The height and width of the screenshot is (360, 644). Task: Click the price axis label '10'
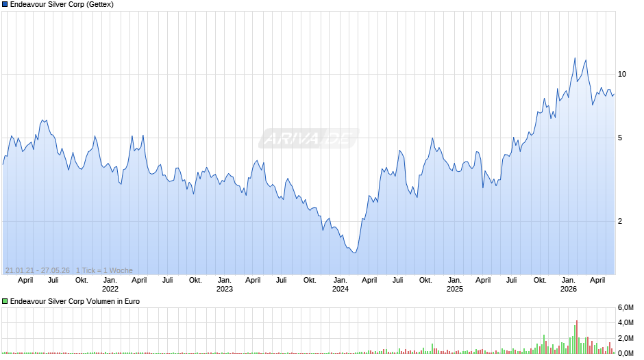point(622,75)
